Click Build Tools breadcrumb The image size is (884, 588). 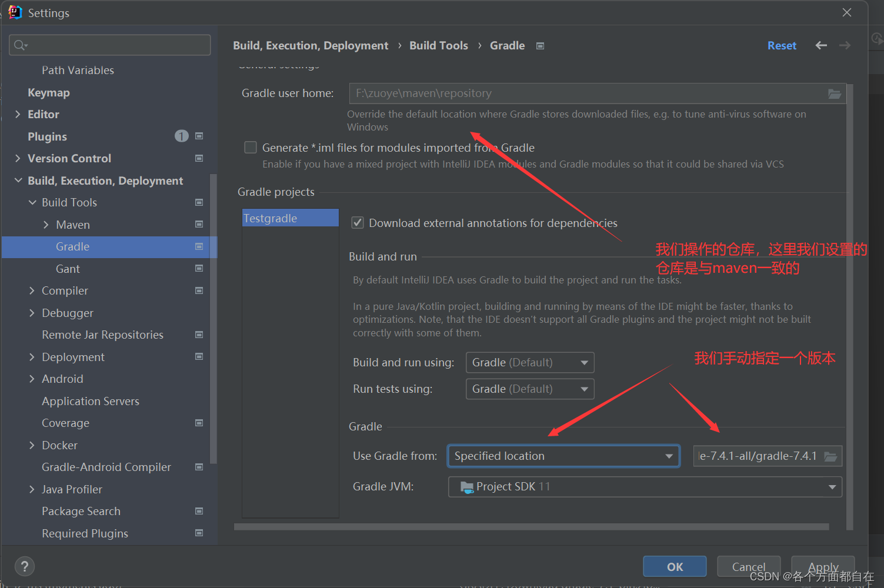[439, 45]
